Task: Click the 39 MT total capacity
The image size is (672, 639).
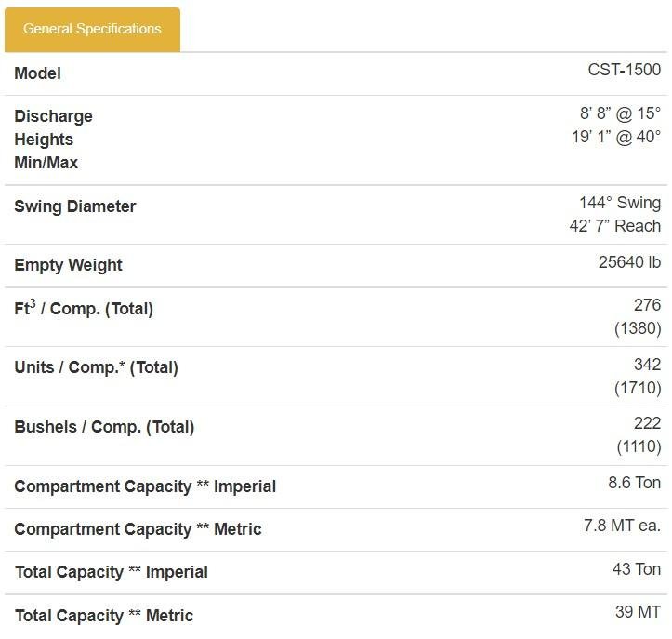Action: pyautogui.click(x=639, y=612)
